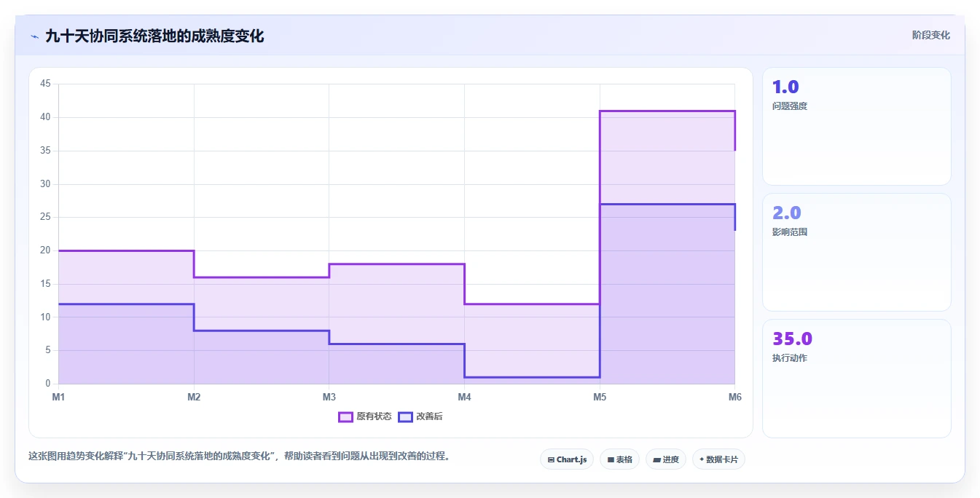Viewport: 980px width, 498px height.
Task: Open the 执行动作 card showing 35.0
Action: click(857, 379)
